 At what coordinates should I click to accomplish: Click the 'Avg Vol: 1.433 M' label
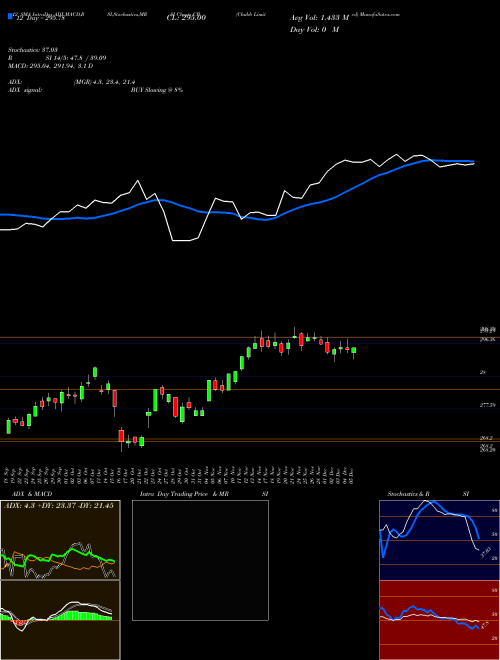pos(319,18)
